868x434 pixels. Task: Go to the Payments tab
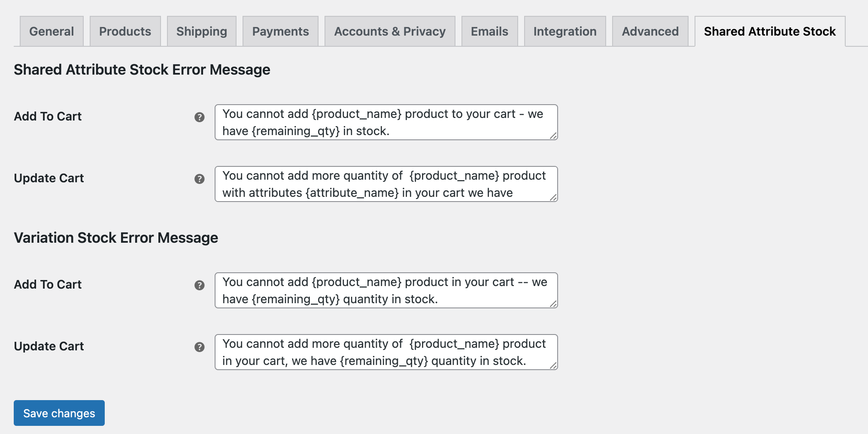[280, 31]
